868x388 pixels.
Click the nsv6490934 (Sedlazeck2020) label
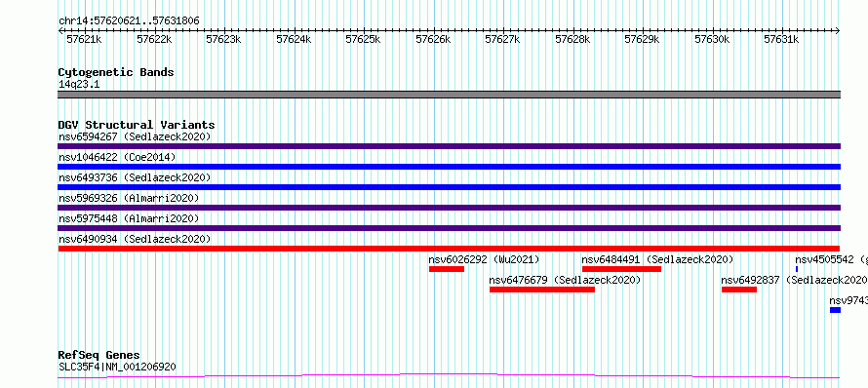point(135,239)
